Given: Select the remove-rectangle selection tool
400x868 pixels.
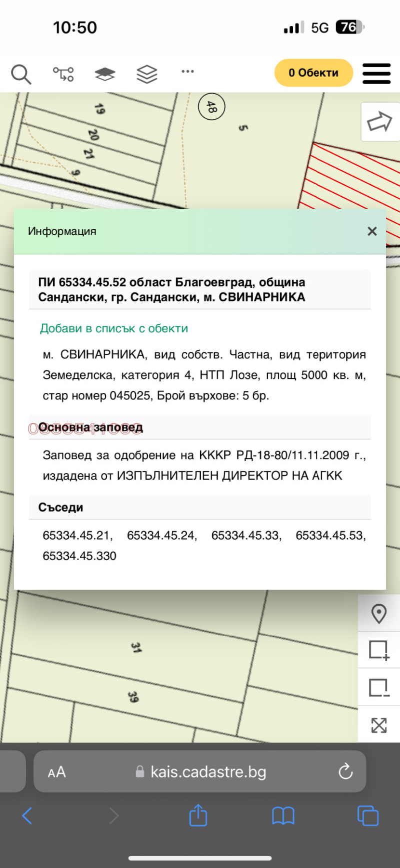Looking at the screenshot, I should (379, 687).
